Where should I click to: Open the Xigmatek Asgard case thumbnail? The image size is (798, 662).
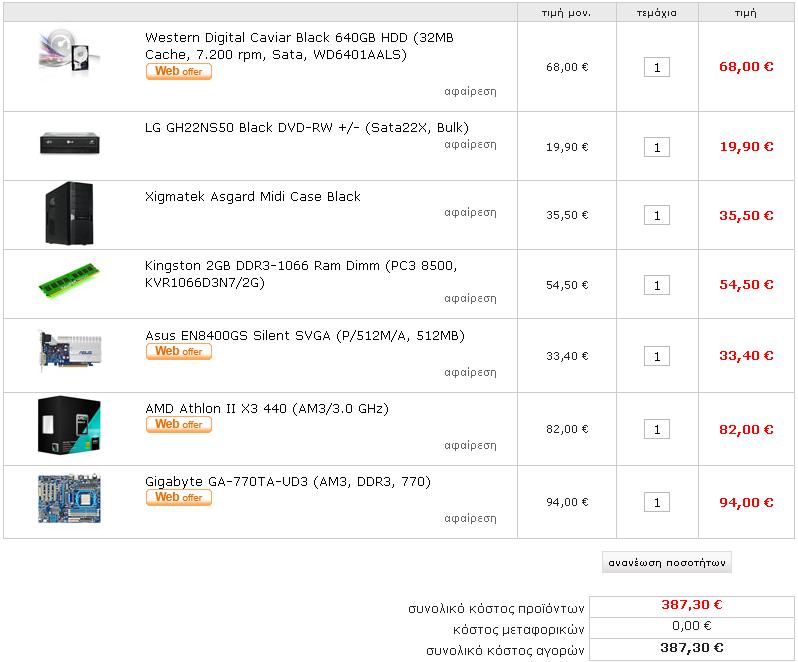coord(69,213)
